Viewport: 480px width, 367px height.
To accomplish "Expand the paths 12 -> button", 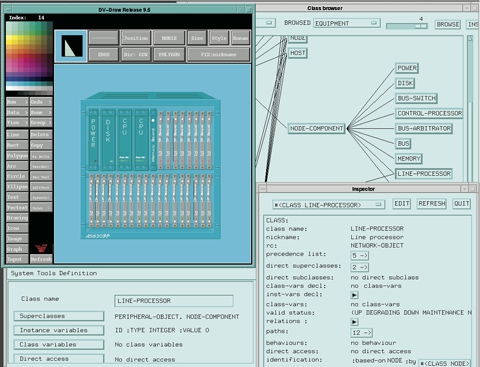I will (x=362, y=333).
